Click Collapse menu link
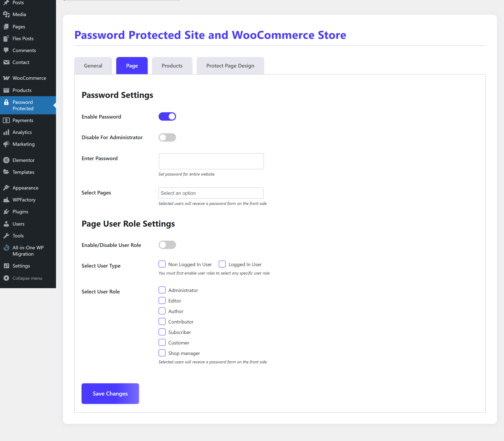This screenshot has height=441, width=504. [27, 278]
